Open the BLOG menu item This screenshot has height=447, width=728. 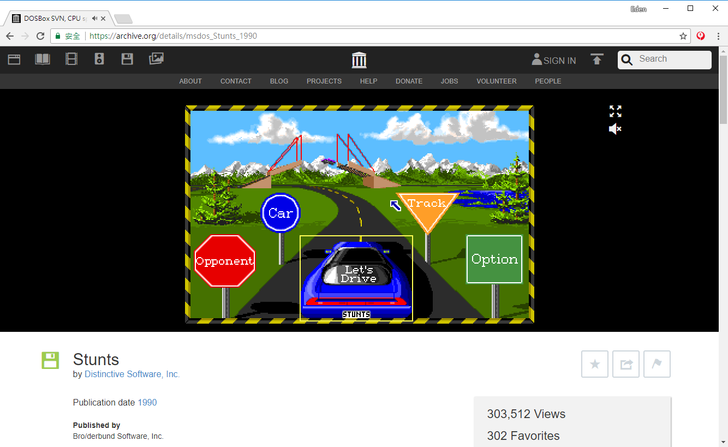279,81
